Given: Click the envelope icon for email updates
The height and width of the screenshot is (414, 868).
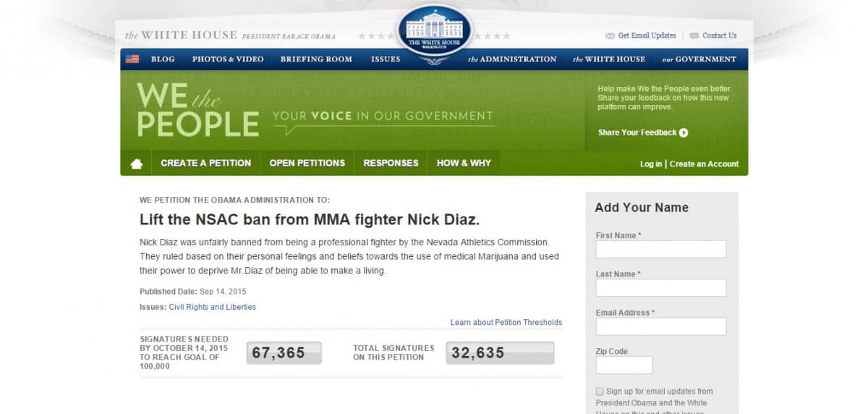Looking at the screenshot, I should click(x=610, y=35).
